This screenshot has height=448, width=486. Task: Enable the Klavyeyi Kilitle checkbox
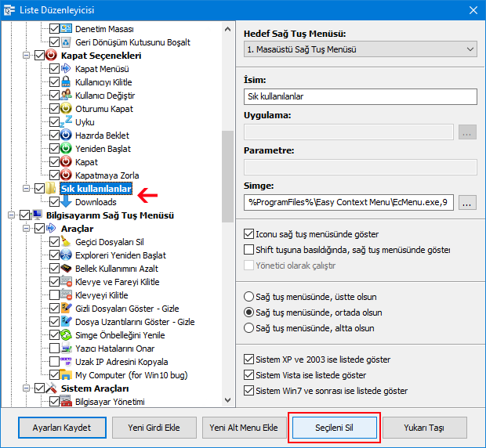click(53, 295)
